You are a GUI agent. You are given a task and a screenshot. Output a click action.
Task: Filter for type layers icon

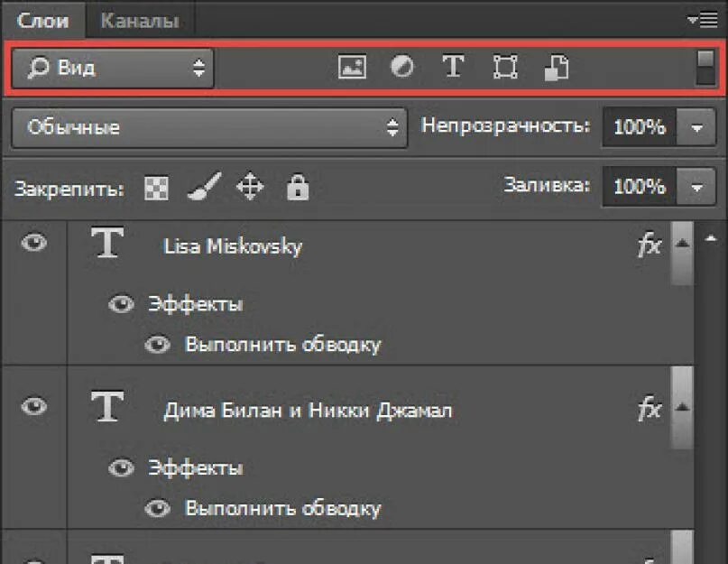pyautogui.click(x=453, y=67)
